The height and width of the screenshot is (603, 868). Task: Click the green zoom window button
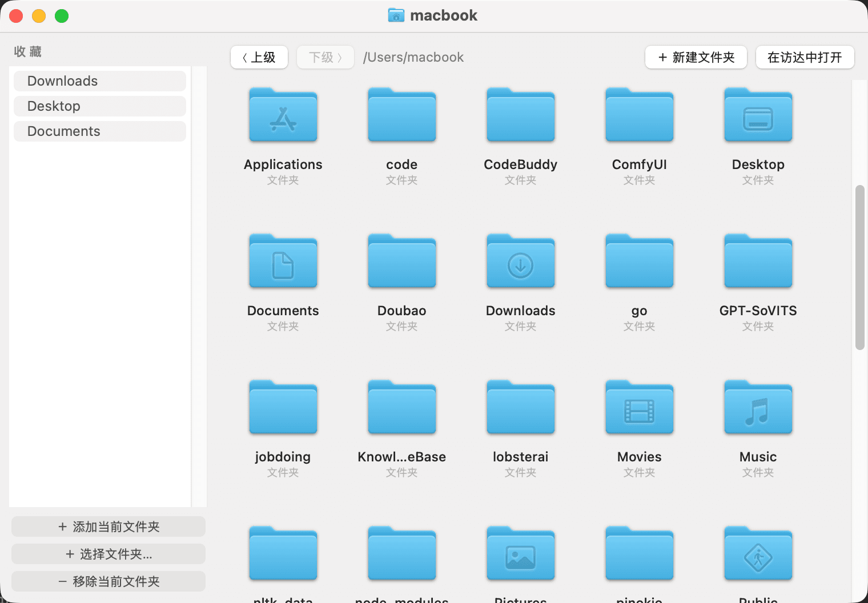click(x=62, y=16)
